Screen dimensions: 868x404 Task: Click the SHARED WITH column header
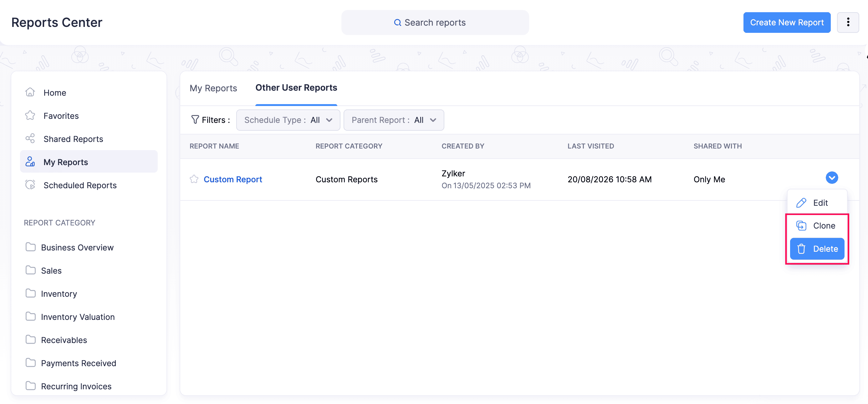pyautogui.click(x=717, y=146)
